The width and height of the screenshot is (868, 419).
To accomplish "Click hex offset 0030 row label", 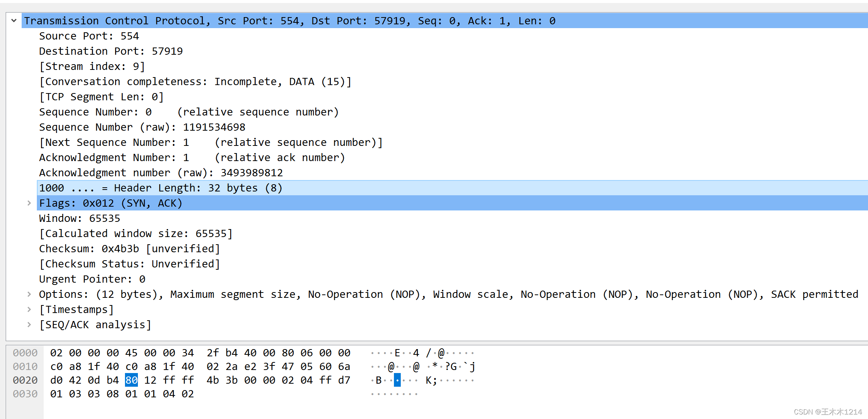I will pos(25,394).
